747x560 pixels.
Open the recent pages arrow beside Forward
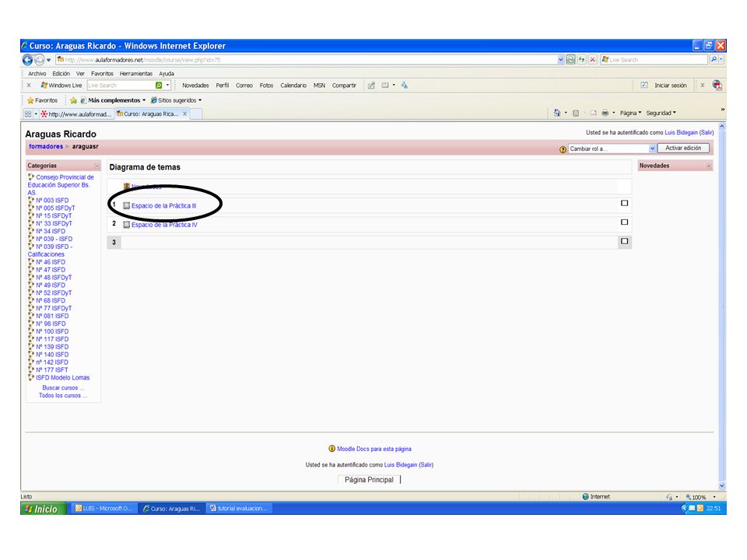(48, 60)
